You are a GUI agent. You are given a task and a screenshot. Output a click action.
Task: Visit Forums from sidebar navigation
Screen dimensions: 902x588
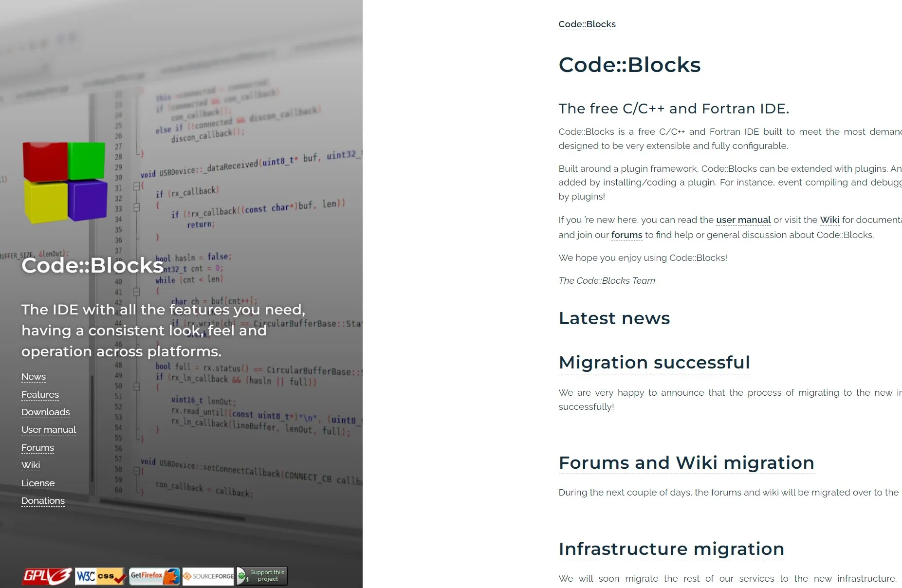(x=37, y=448)
